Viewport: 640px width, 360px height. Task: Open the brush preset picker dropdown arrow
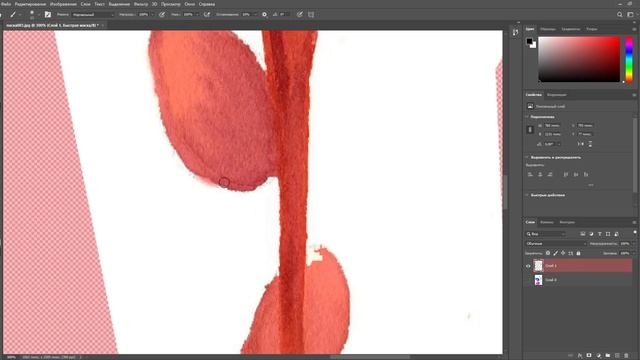point(39,15)
